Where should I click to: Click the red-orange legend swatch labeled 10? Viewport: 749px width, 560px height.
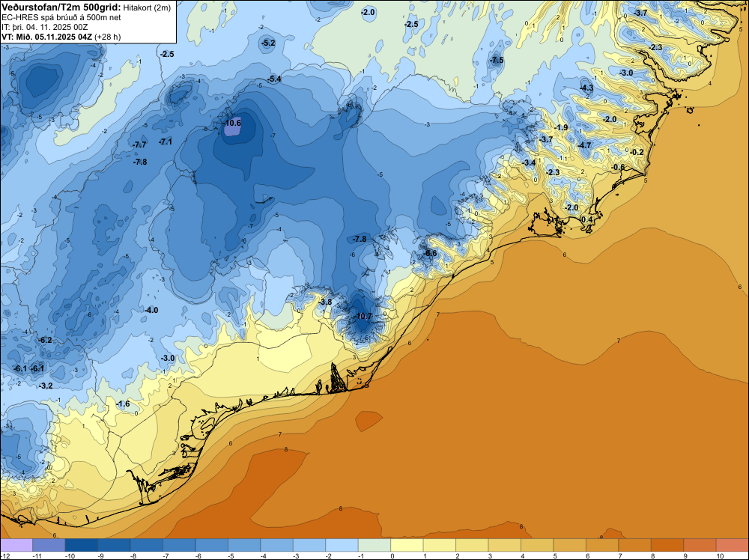click(733, 545)
